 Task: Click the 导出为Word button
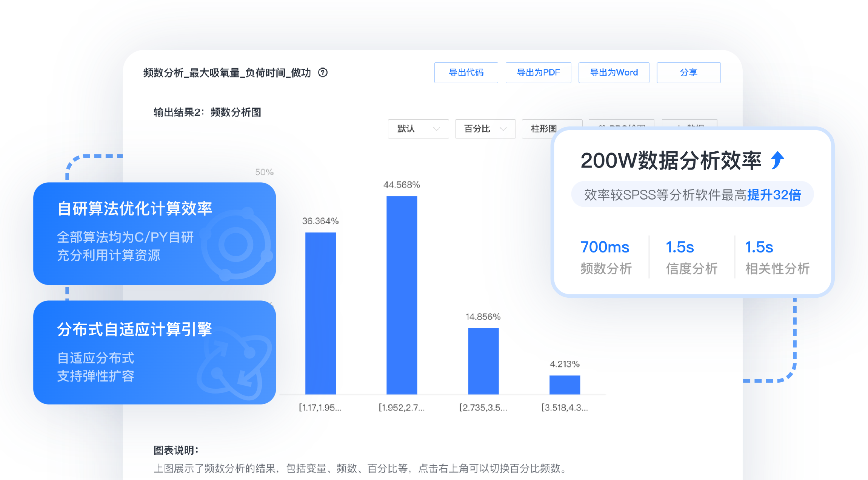tap(614, 72)
